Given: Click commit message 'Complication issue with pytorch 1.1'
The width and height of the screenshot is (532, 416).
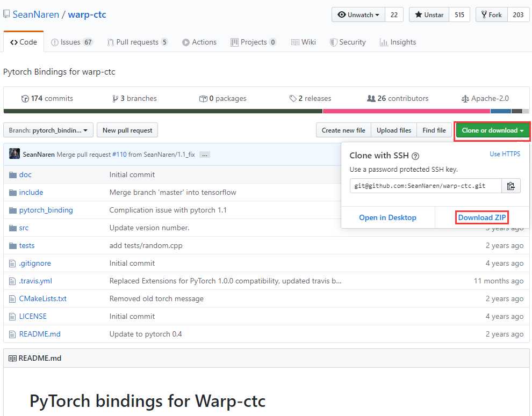Looking at the screenshot, I should [x=168, y=210].
